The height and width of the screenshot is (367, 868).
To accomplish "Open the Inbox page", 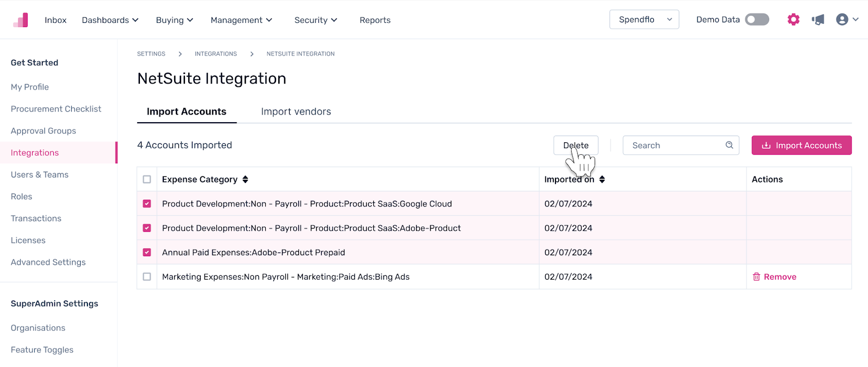I will (x=55, y=20).
